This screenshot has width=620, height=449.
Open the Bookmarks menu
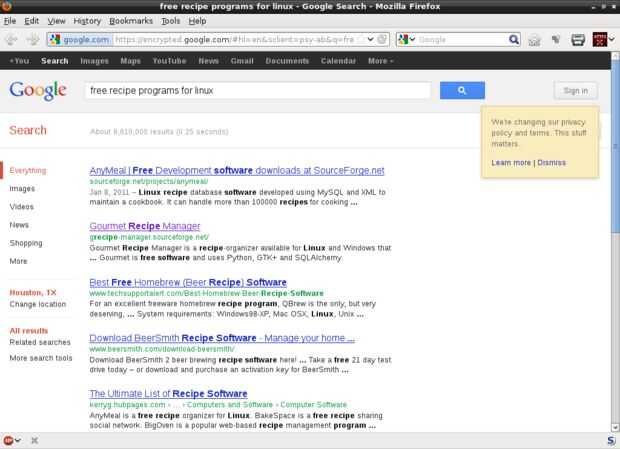(x=131, y=21)
